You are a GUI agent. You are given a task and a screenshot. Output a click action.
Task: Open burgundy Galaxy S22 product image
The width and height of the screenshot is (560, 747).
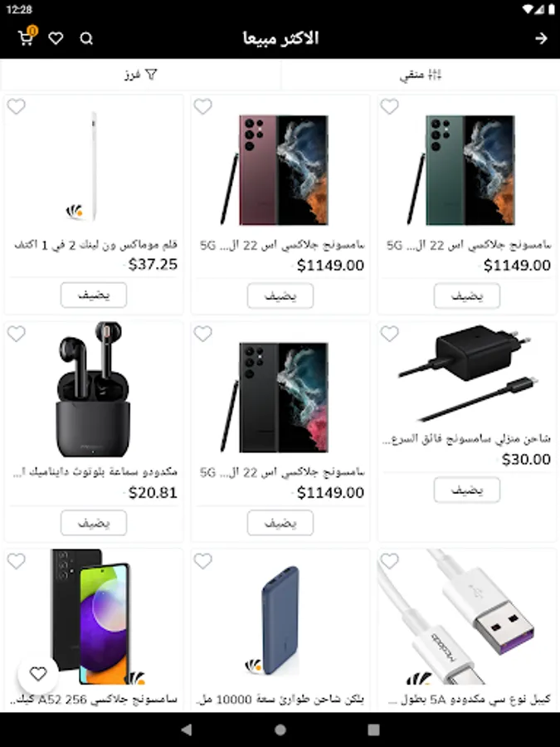(x=280, y=169)
